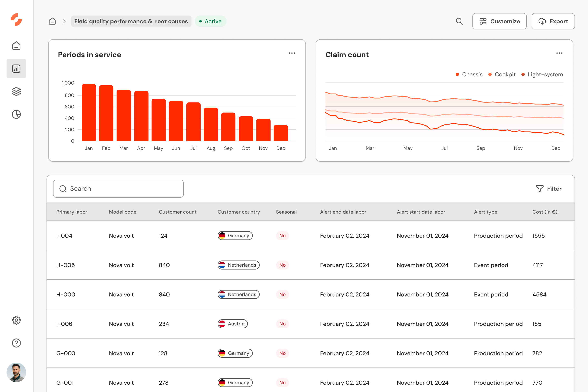
Task: Click the Netherlands flag in row H-000
Action: (x=222, y=294)
